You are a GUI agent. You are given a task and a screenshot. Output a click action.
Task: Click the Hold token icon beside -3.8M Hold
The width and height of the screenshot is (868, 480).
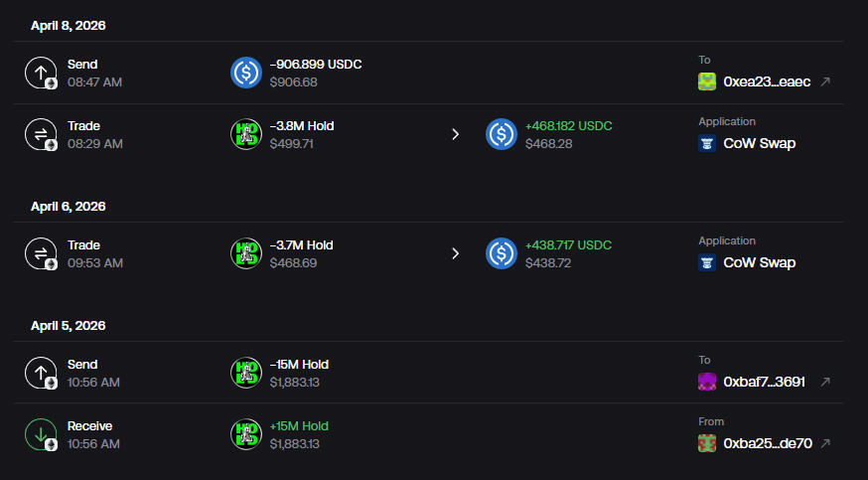tap(246, 134)
